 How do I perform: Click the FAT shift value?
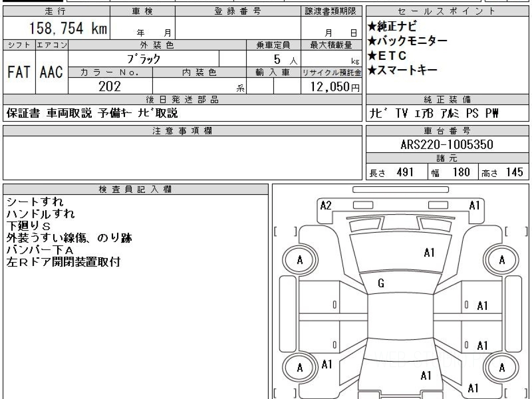[x=19, y=72]
